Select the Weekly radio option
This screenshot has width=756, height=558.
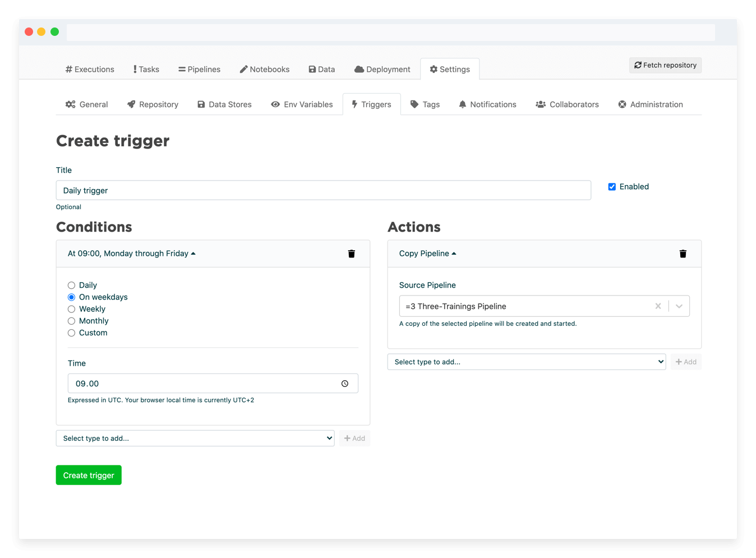[x=71, y=309]
